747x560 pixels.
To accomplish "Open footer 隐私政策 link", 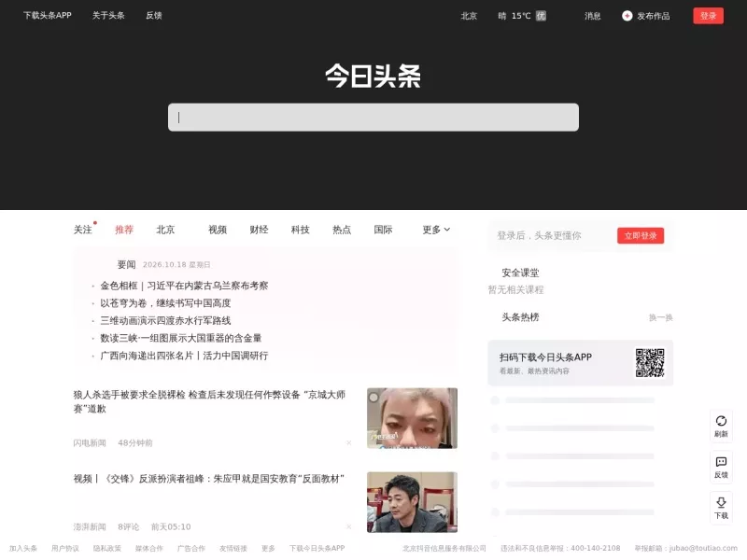I will (x=107, y=548).
